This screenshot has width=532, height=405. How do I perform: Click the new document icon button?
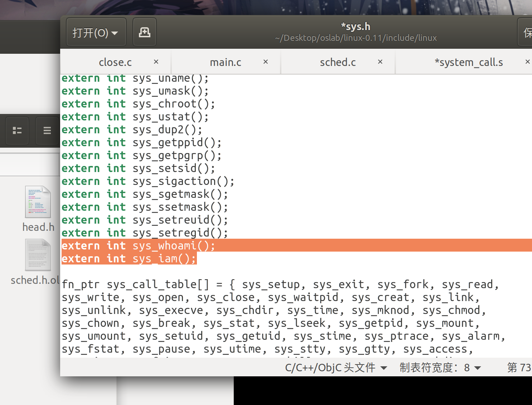click(144, 32)
